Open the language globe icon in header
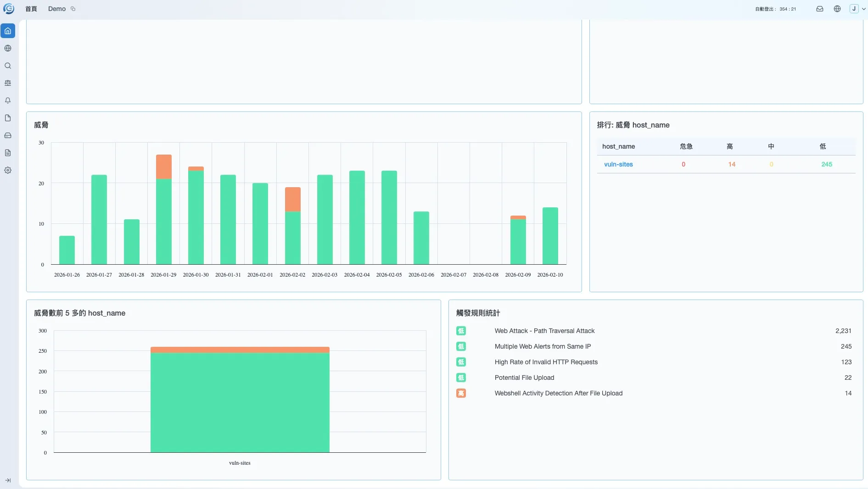The image size is (868, 489). 837,9
